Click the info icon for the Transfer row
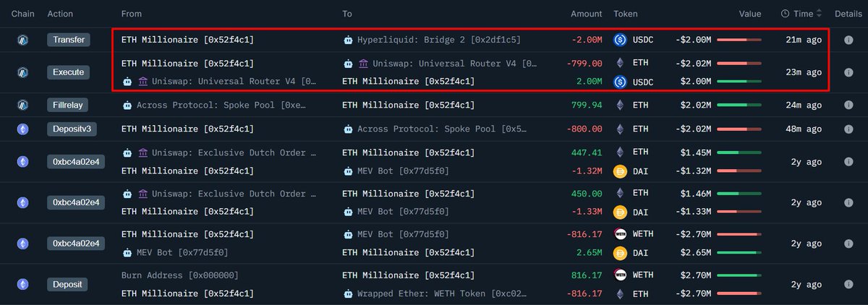 coord(848,40)
